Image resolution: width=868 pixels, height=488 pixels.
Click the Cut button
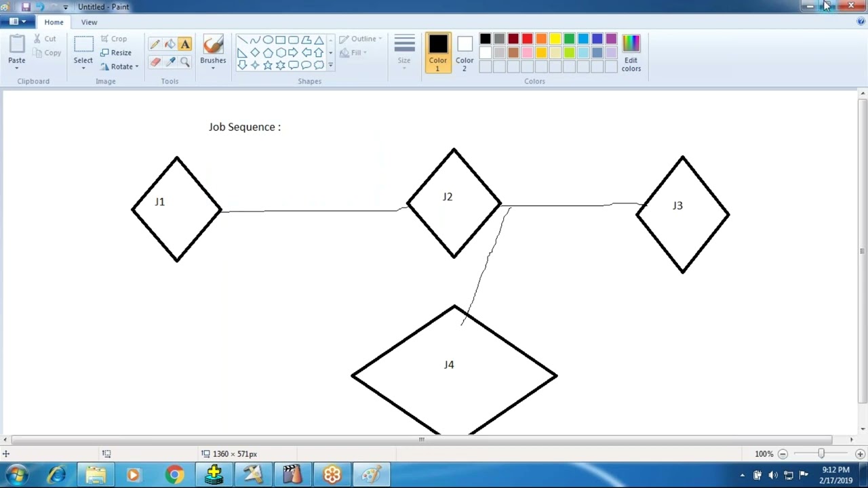coord(45,39)
